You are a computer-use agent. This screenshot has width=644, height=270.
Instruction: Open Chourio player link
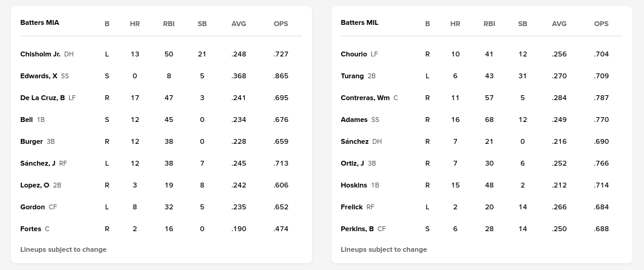pos(354,54)
